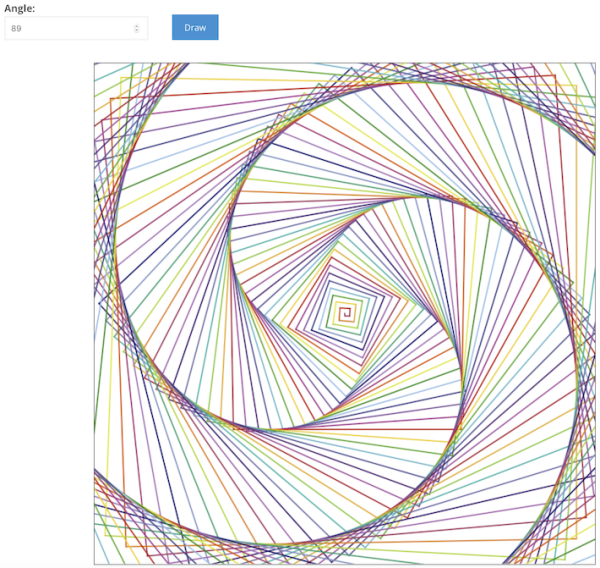Click the word Draw on the button

click(195, 28)
